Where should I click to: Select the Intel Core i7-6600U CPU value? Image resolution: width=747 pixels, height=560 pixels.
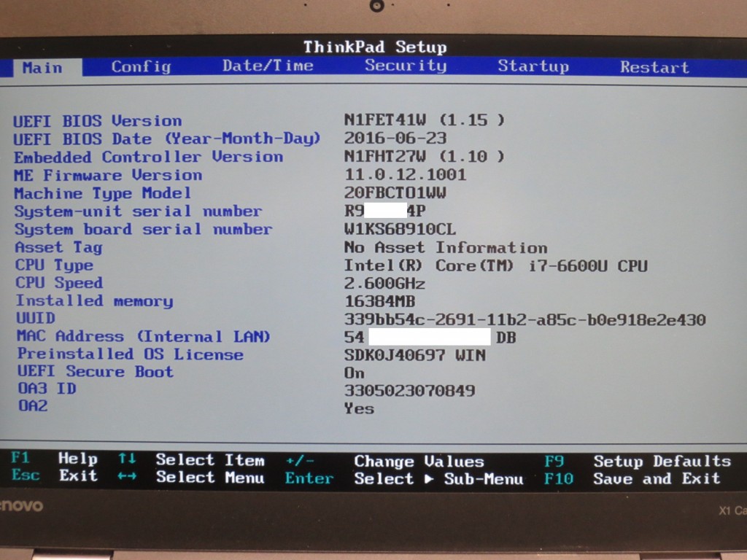[496, 265]
